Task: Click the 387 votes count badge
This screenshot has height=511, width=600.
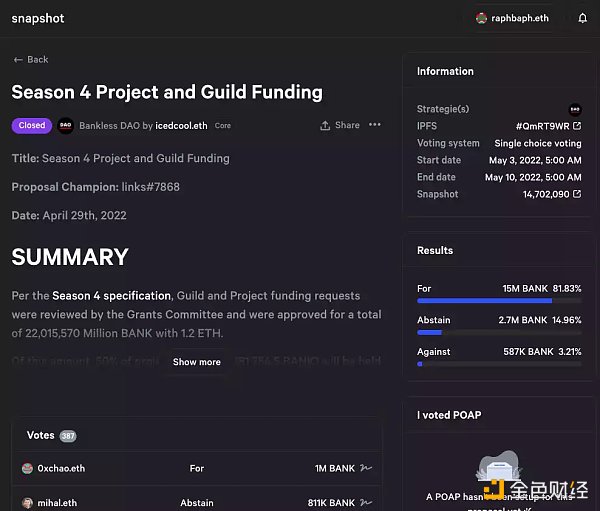Action: point(68,436)
